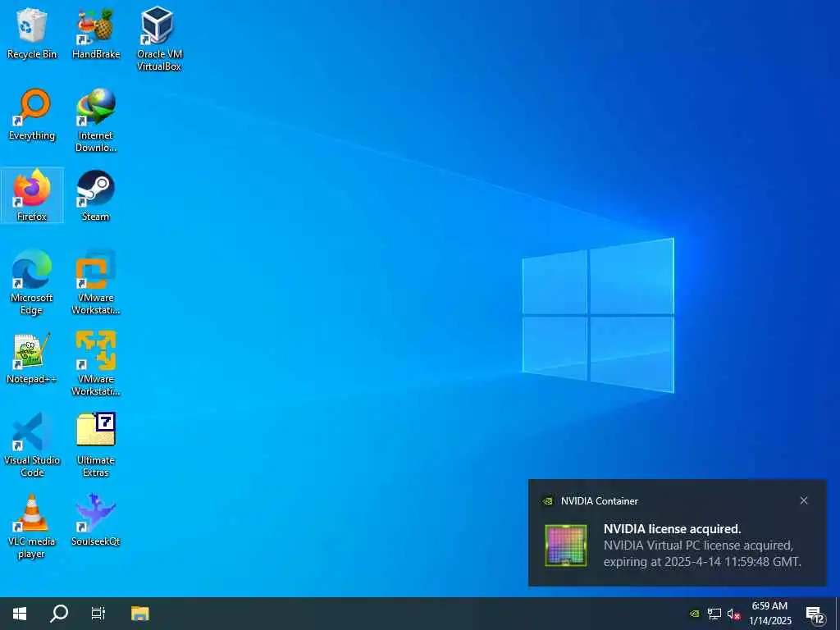Open taskbar Search magnifier
840x630 pixels.
tap(59, 614)
